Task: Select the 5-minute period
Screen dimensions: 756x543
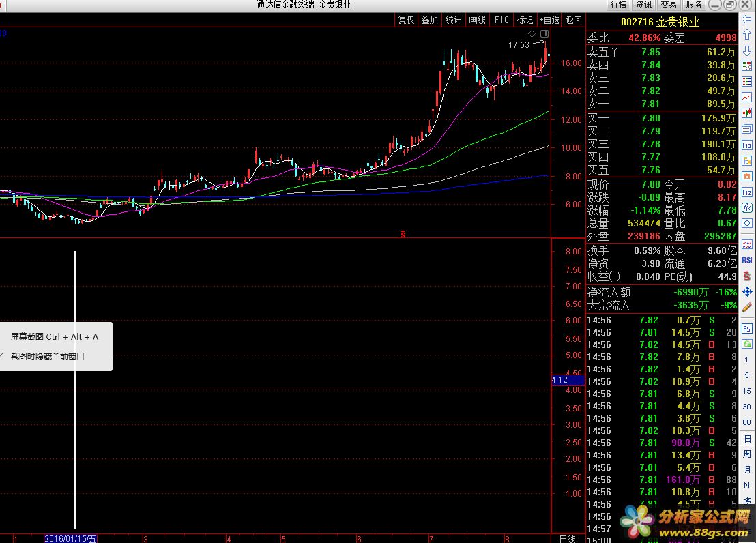Action: point(746,375)
